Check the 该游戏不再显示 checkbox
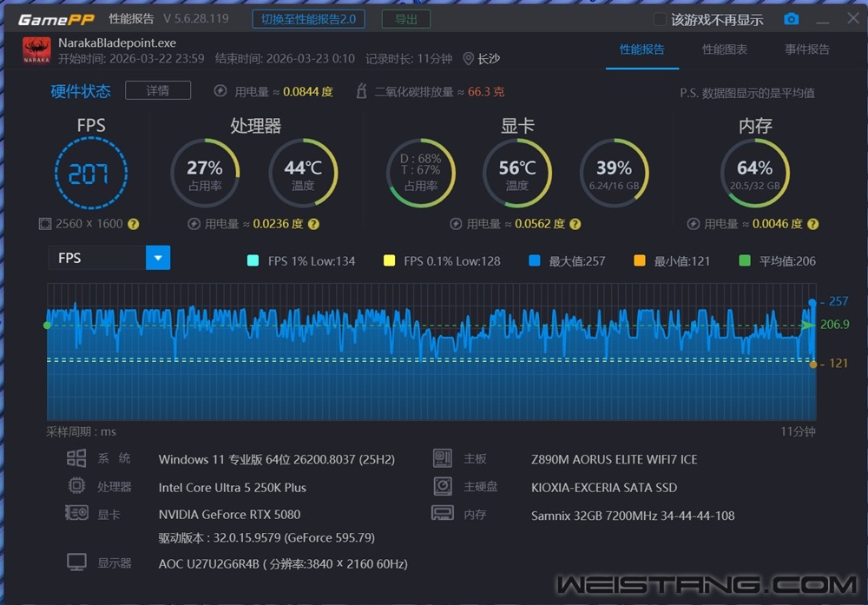The width and height of the screenshot is (868, 605). point(661,19)
